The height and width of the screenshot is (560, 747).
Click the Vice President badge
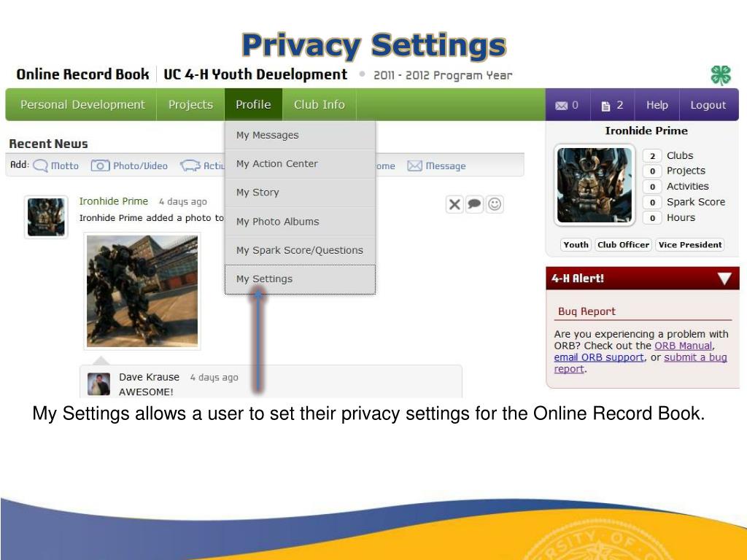690,245
